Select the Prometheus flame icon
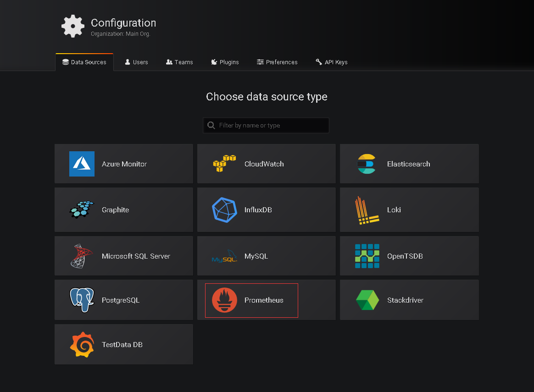This screenshot has height=392, width=534. click(x=224, y=300)
